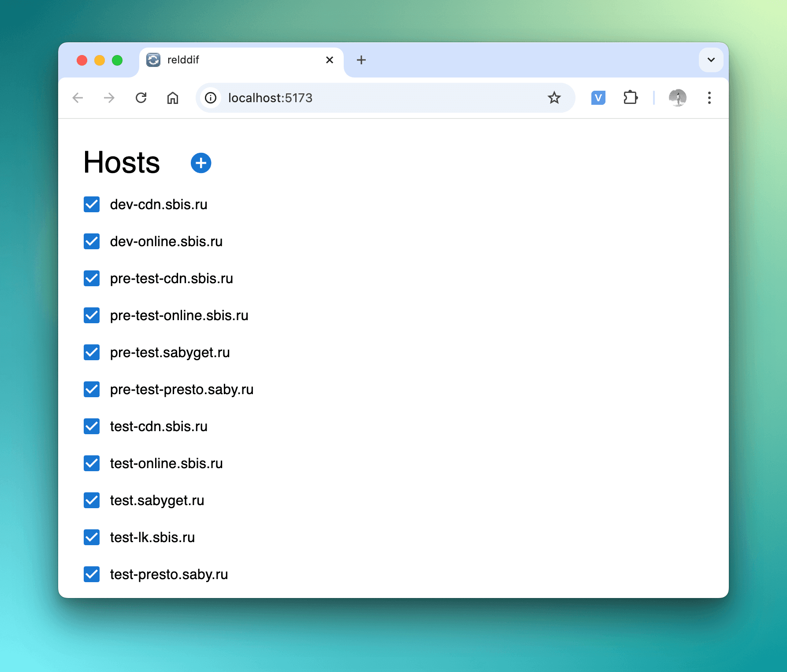The width and height of the screenshot is (787, 672).
Task: Click the dev-online.sbis.ru label text
Action: click(x=167, y=241)
